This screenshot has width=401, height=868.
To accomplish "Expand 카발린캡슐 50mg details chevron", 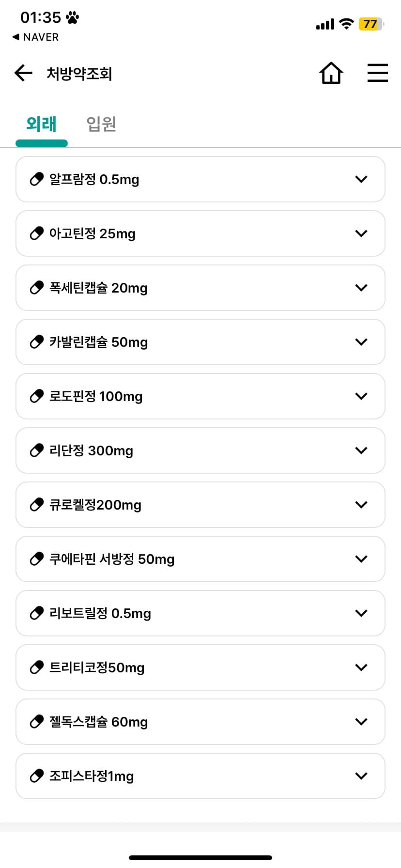I will [x=361, y=342].
